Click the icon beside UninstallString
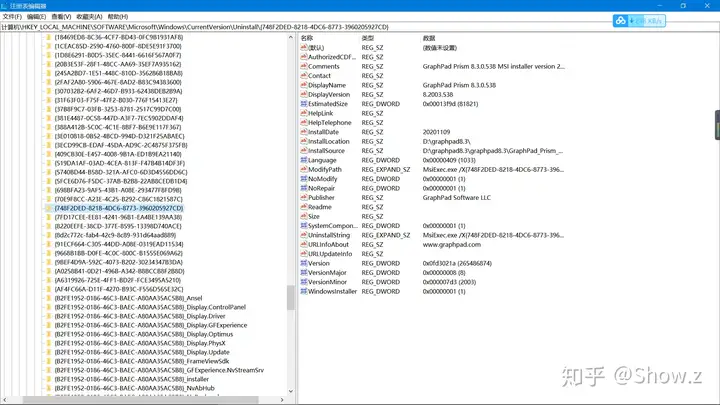Screen dimensions: 720x405 [x=304, y=235]
